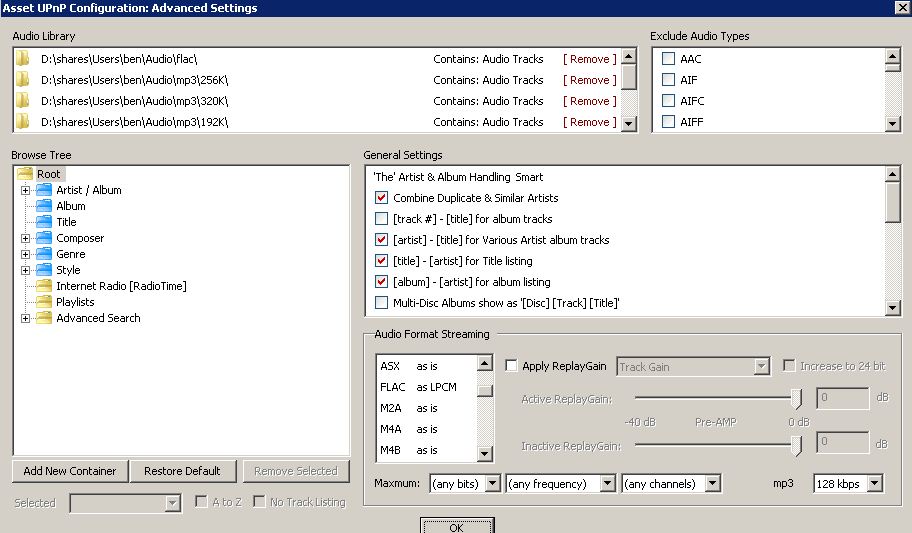The width and height of the screenshot is (912, 533).
Task: Close the Advanced Settings dialog
Action: point(902,7)
